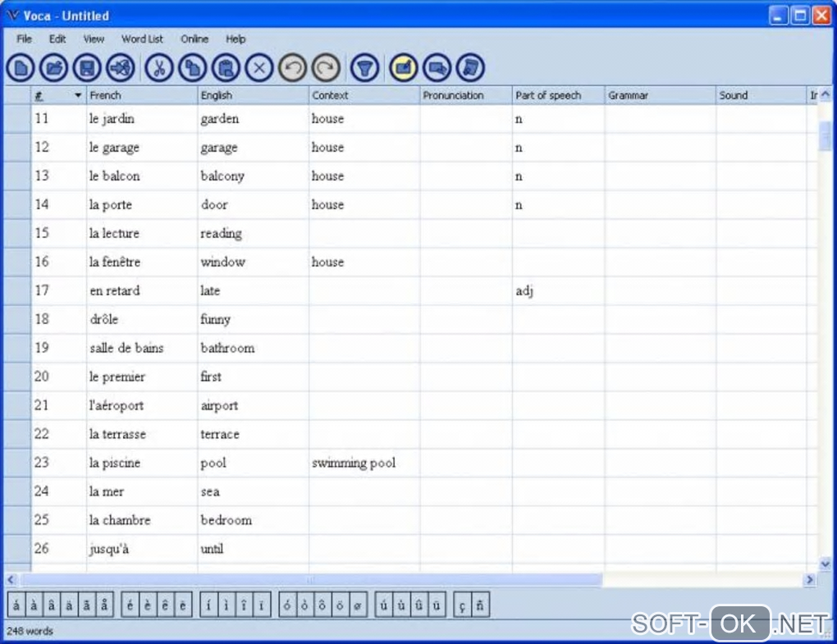Insert the ó character
Image resolution: width=837 pixels, height=644 pixels.
(288, 605)
